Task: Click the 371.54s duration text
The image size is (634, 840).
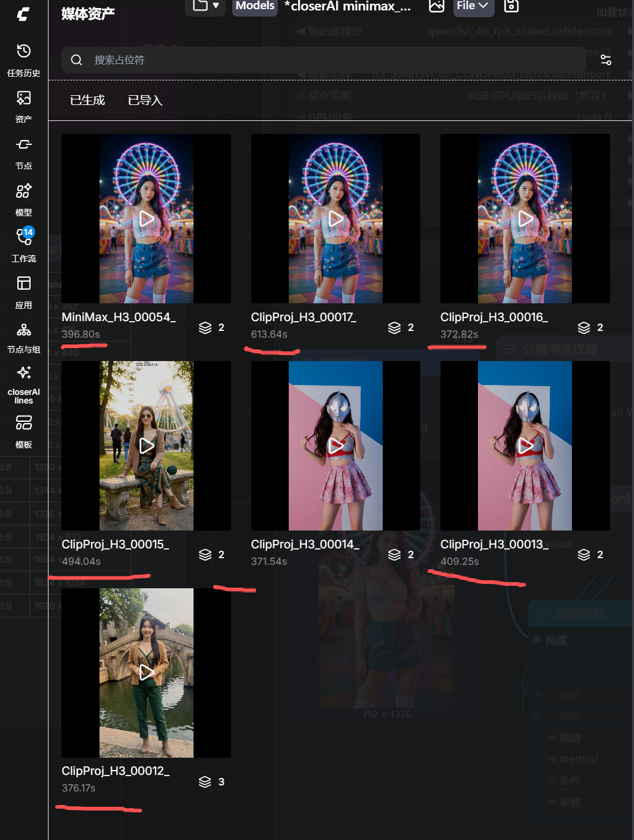Action: pos(269,562)
